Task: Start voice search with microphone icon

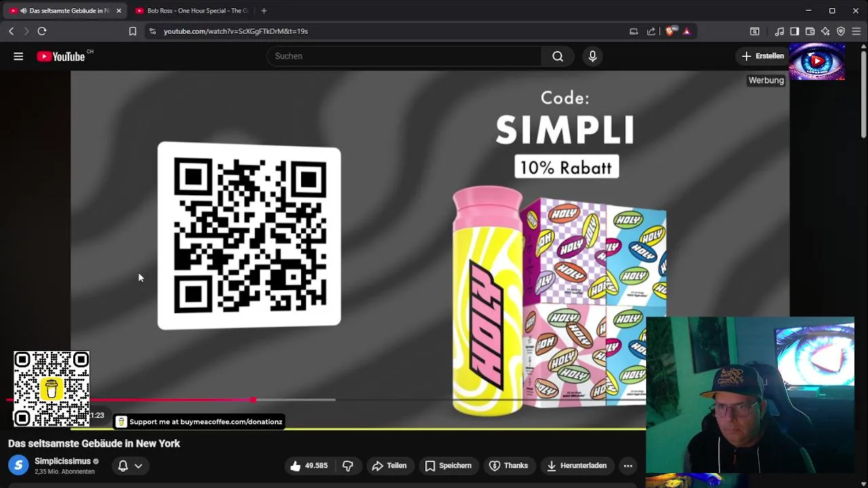Action: coord(593,56)
